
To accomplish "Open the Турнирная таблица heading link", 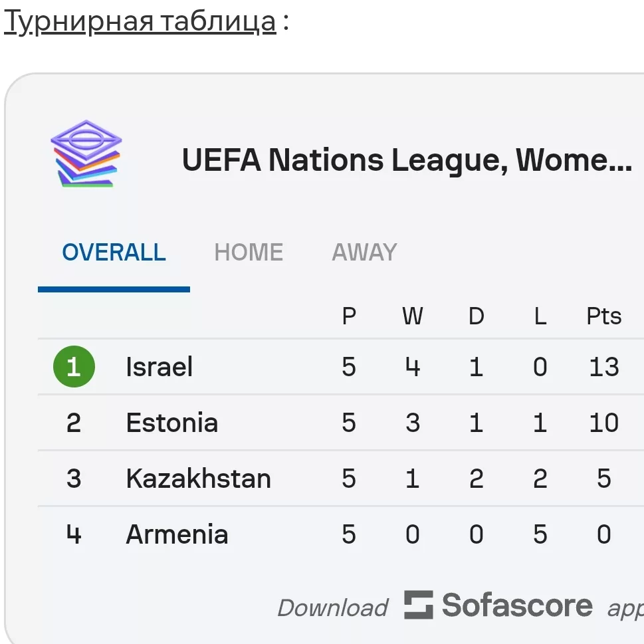I will 140,21.
